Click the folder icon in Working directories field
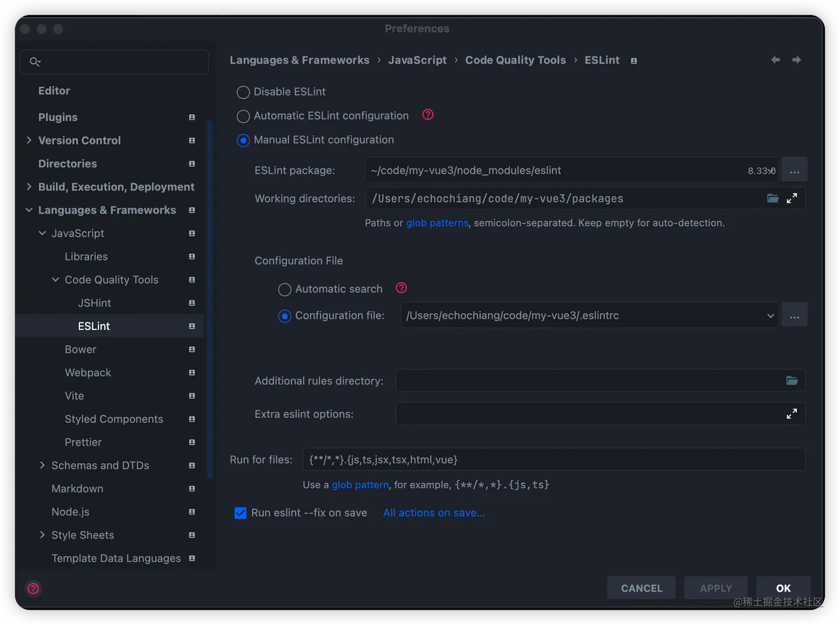The height and width of the screenshot is (625, 840). 773,198
